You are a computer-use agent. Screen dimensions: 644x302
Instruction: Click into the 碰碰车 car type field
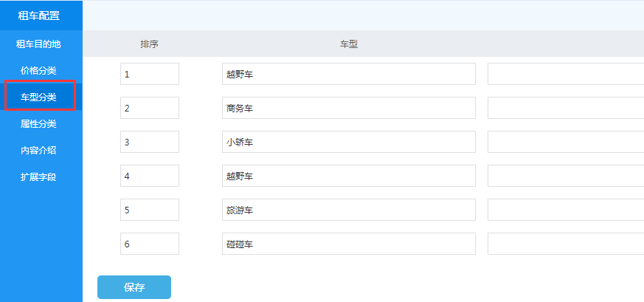coord(348,244)
